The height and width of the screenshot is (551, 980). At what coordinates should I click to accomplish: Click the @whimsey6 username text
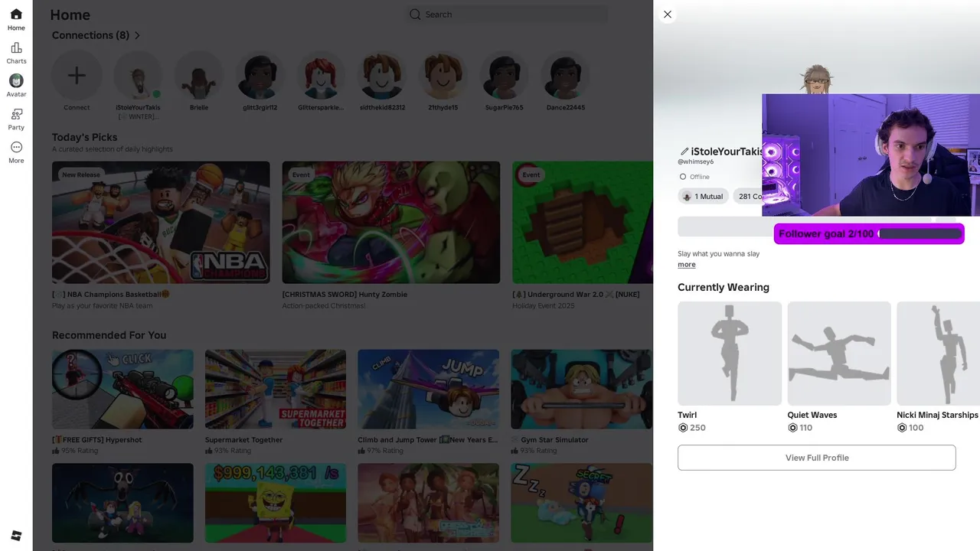(695, 162)
